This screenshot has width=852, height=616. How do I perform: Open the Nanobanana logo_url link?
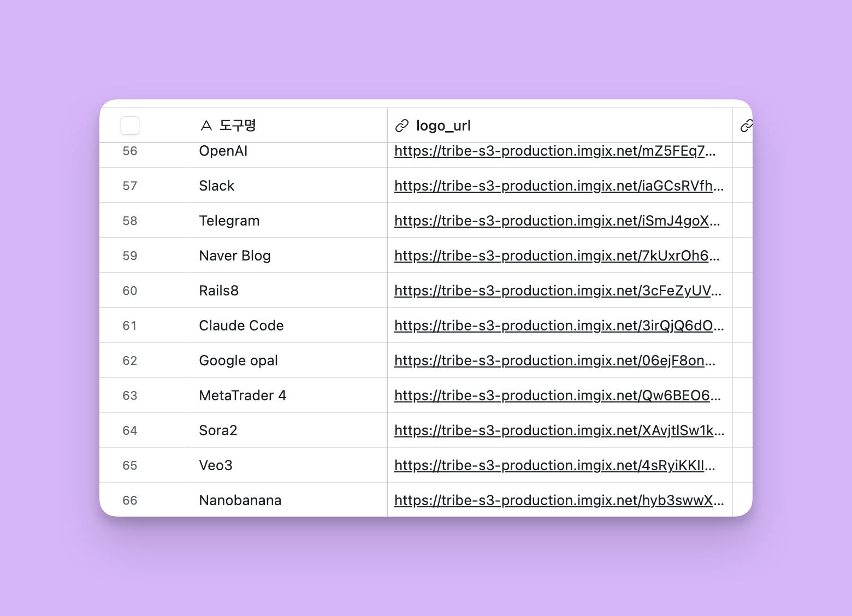coord(559,500)
